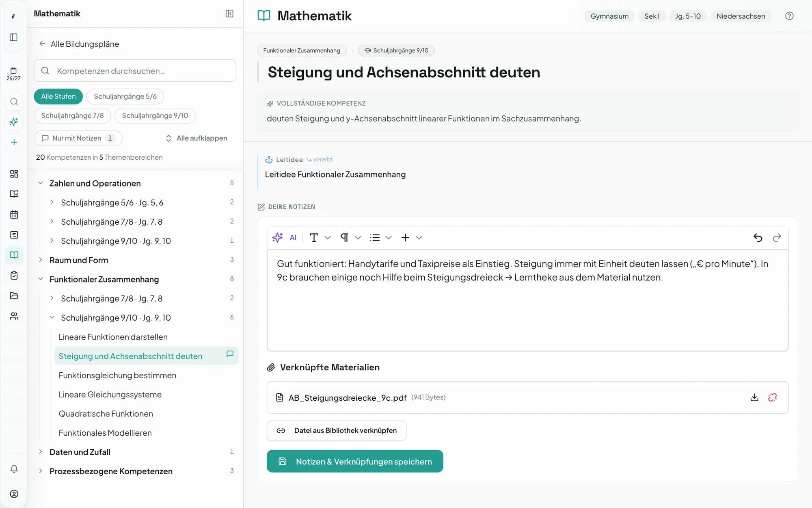
Task: Redo change in notes editor
Action: pos(777,237)
